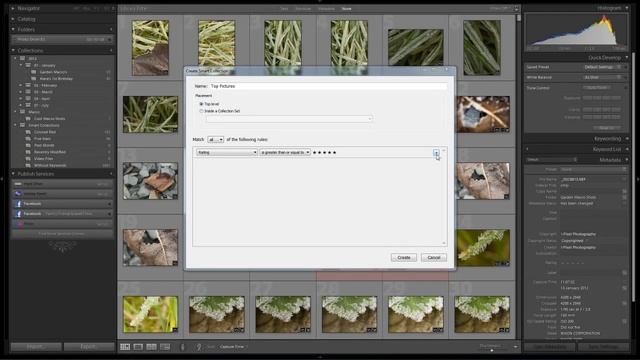Click the Without Keywords smart collection icon
Image resolution: width=640 pixels, height=360 pixels.
[x=28, y=165]
